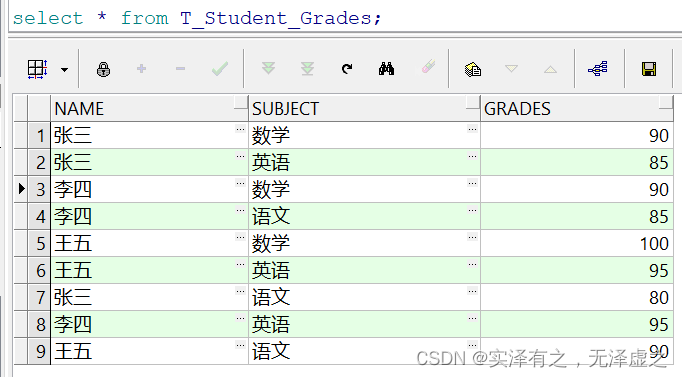The image size is (682, 377).
Task: Click the fetch last page arrow icon
Action: pyautogui.click(x=308, y=68)
